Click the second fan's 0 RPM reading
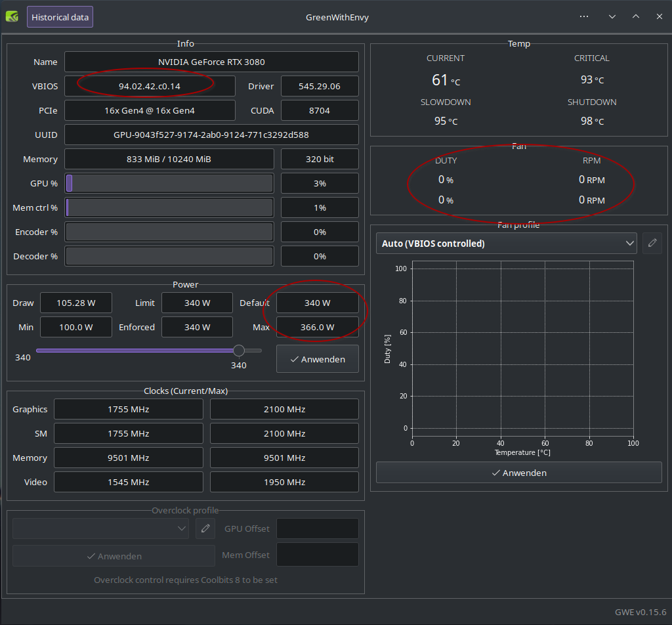Image resolution: width=672 pixels, height=625 pixels. [x=591, y=200]
